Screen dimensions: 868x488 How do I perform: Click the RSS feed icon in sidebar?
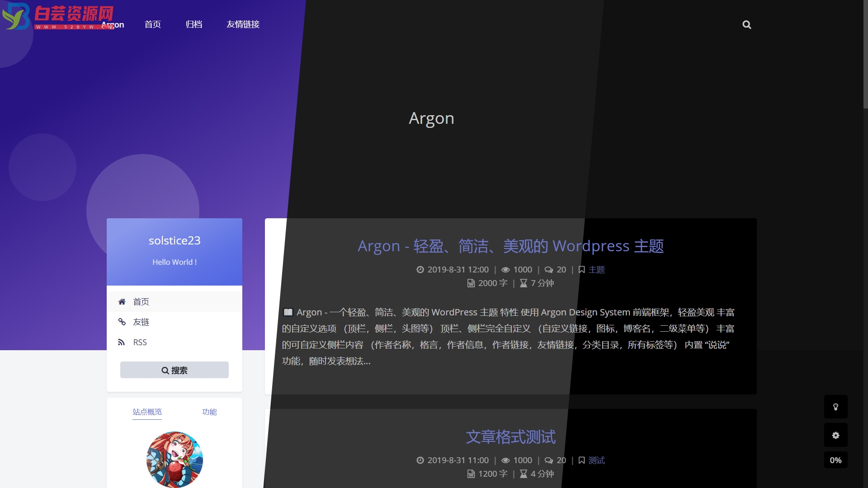[123, 342]
